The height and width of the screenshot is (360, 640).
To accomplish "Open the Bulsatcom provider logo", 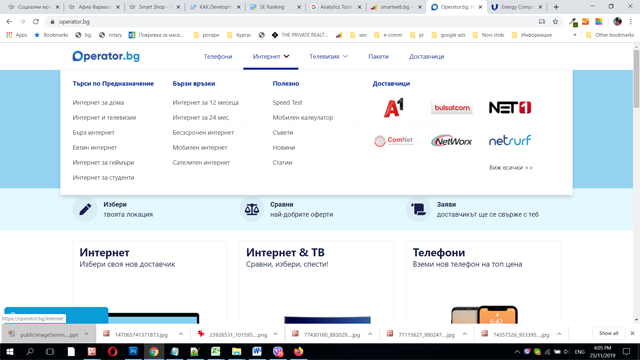I will coord(451,108).
